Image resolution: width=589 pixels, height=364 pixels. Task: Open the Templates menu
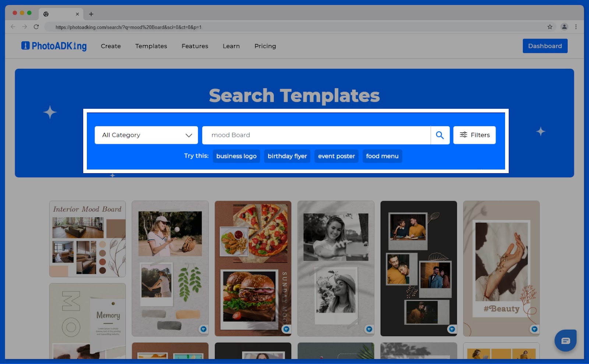(151, 46)
